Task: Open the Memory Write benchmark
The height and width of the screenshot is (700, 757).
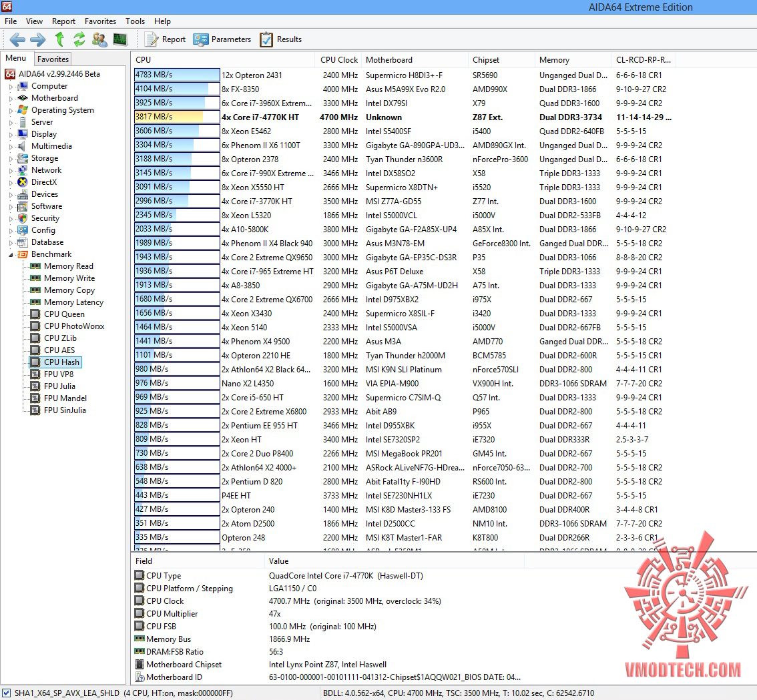Action: pyautogui.click(x=69, y=278)
